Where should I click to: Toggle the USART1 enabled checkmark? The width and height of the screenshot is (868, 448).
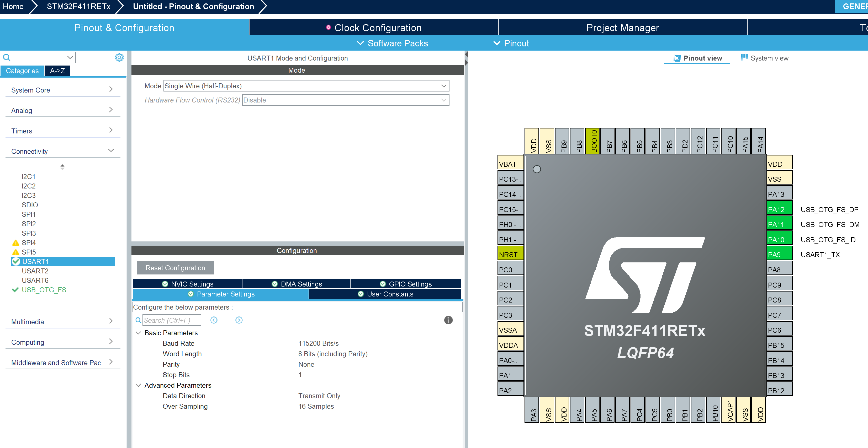point(16,261)
